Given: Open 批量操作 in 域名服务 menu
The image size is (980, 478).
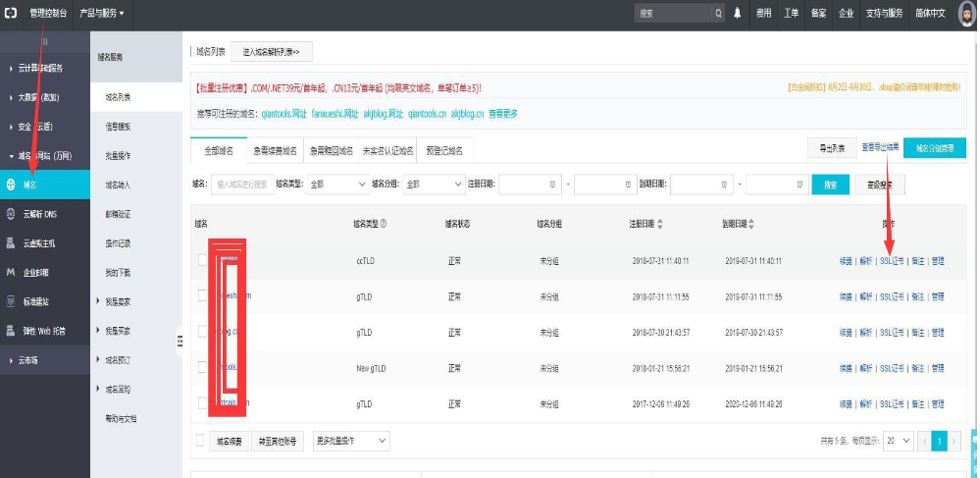Looking at the screenshot, I should [118, 156].
